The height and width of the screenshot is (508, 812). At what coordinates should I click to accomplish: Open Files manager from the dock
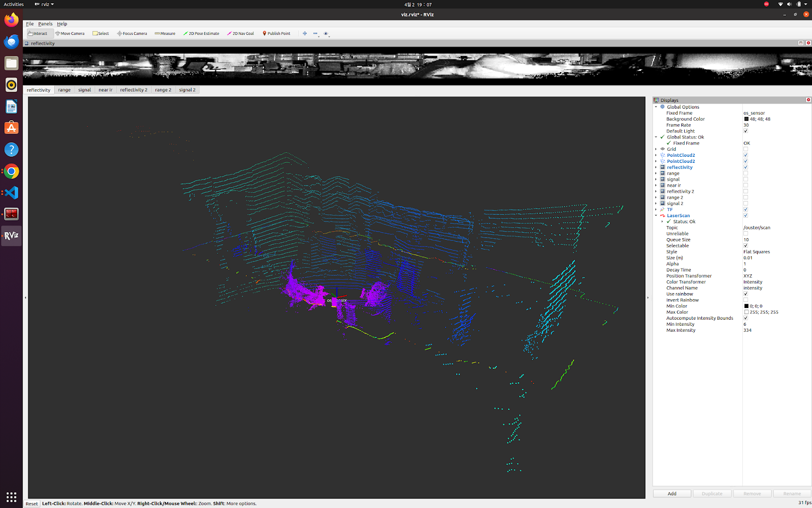click(x=11, y=63)
